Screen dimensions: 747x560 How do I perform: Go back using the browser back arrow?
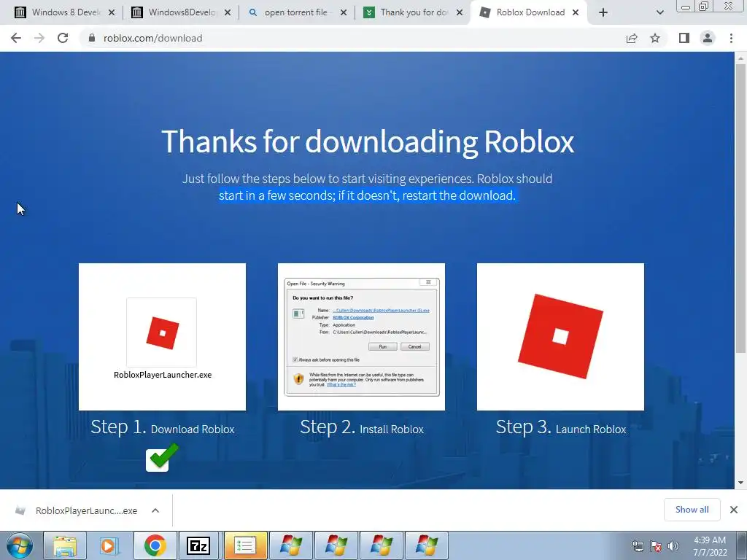click(x=16, y=38)
